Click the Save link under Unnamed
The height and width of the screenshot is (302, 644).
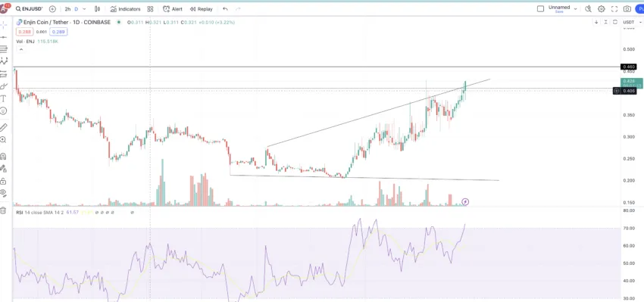[559, 12]
